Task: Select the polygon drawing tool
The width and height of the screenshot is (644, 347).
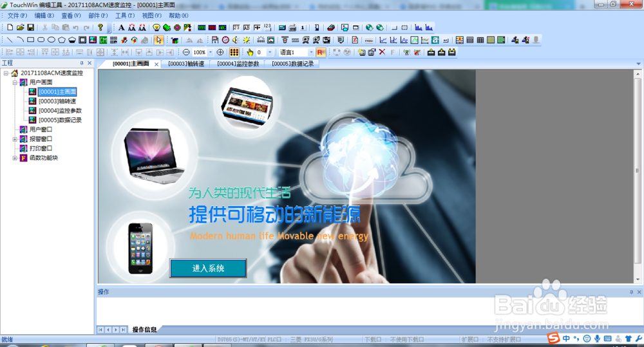Action: (62, 40)
